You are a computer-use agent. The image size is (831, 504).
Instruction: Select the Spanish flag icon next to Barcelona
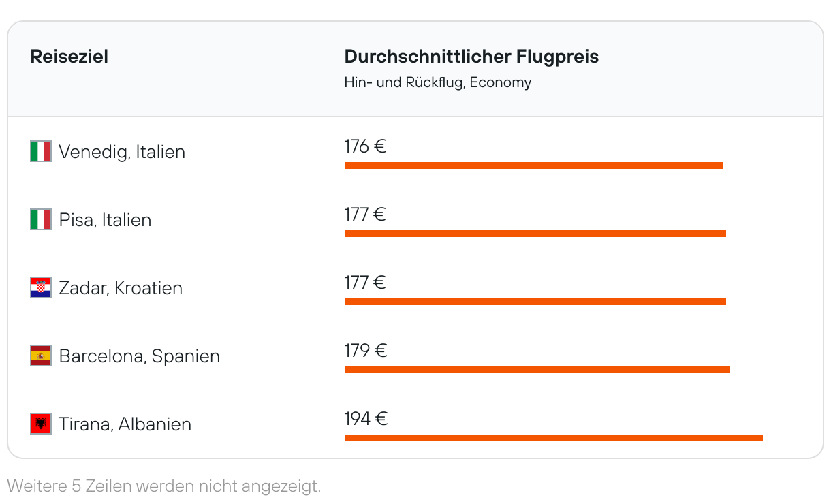coord(41,356)
